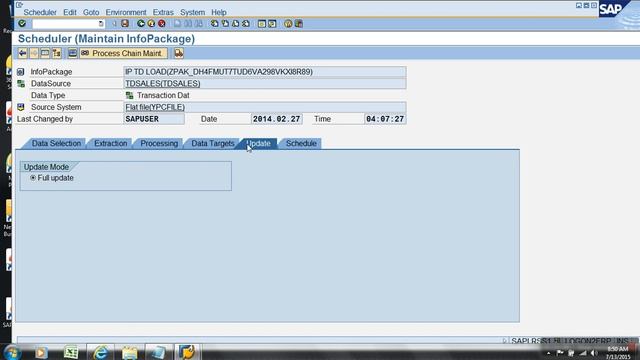This screenshot has width=640, height=360.
Task: Open the Help question mark icon
Action: pyautogui.click(x=288, y=24)
